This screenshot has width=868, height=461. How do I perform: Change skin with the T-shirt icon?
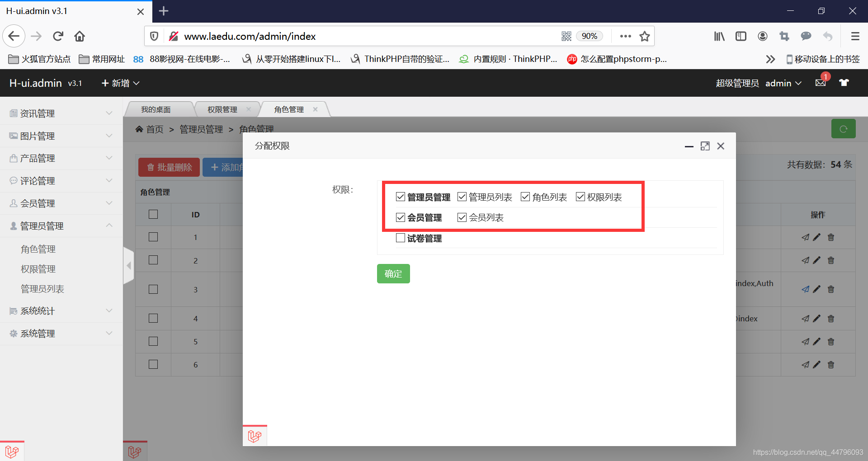tap(844, 83)
